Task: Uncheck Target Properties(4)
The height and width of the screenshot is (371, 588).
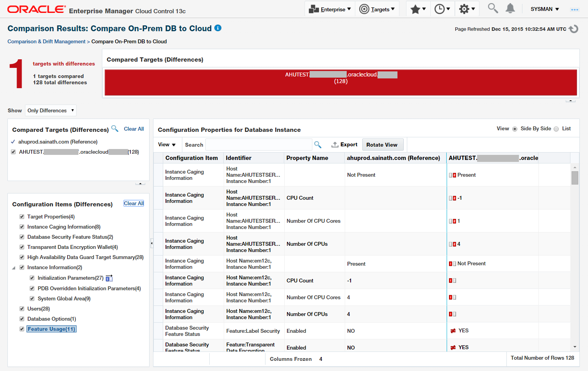Action: click(22, 217)
